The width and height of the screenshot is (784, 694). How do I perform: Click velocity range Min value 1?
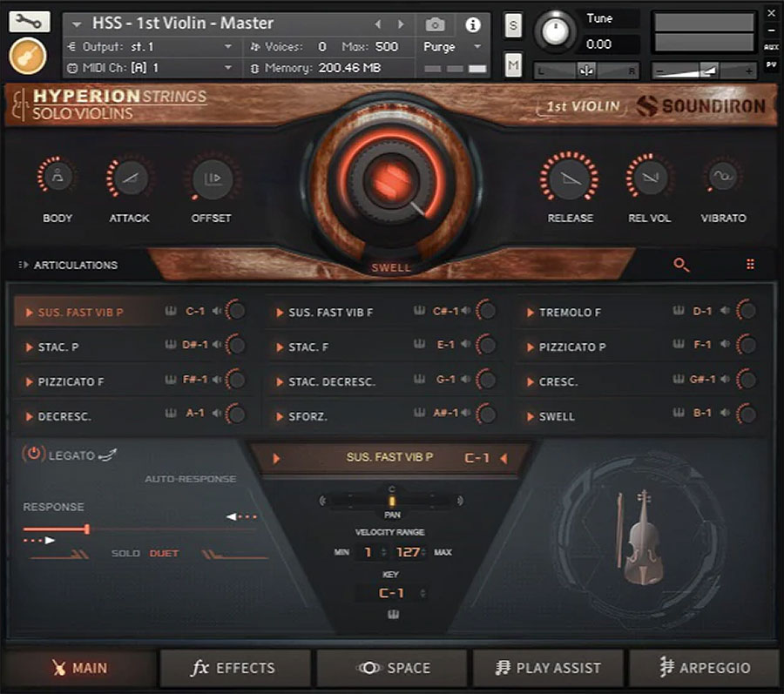[368, 552]
